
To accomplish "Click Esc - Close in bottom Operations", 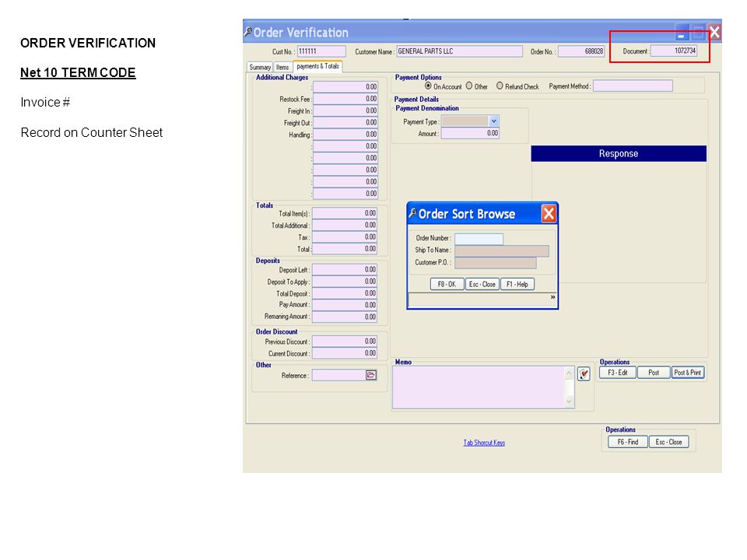I will tap(668, 442).
